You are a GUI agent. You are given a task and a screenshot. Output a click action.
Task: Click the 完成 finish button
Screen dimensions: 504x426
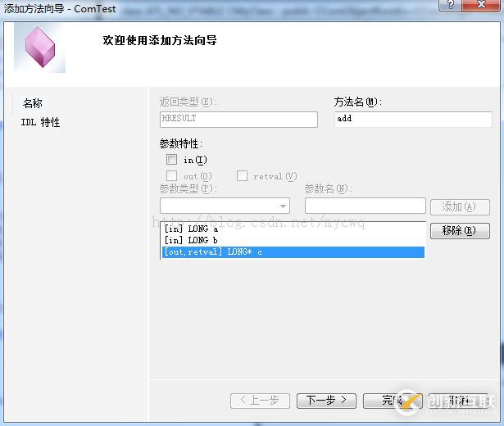pos(393,401)
